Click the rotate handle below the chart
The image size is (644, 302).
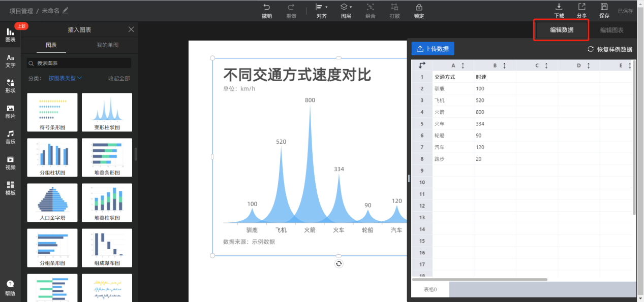coord(339,263)
